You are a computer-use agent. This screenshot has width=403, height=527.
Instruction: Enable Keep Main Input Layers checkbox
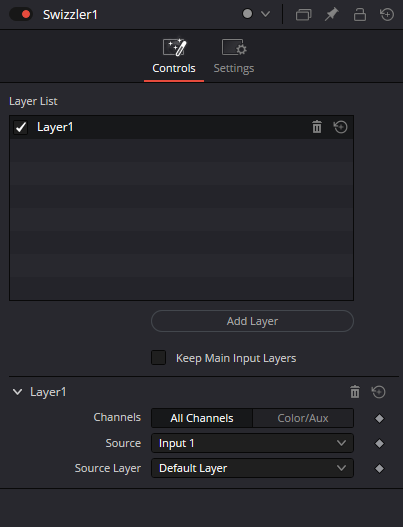[x=159, y=358]
